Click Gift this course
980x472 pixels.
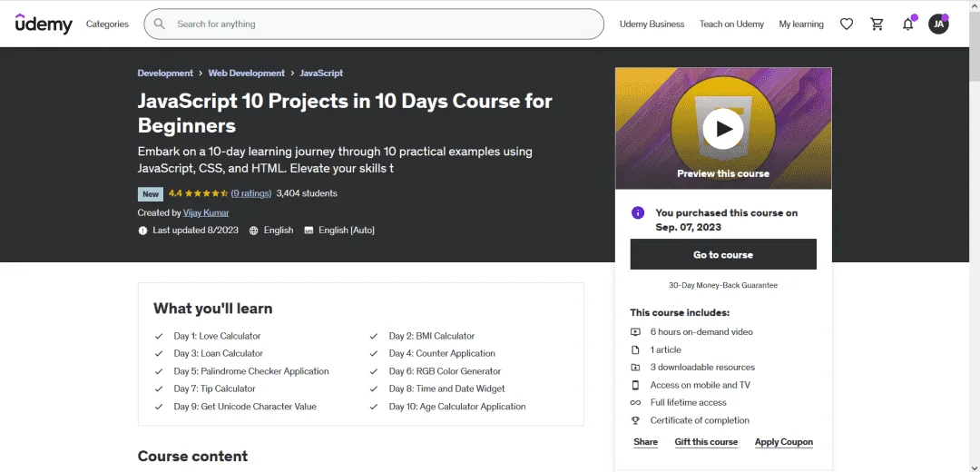(x=706, y=442)
